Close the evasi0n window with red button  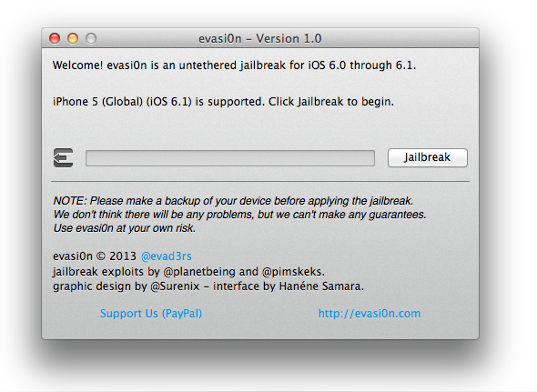pyautogui.click(x=55, y=38)
